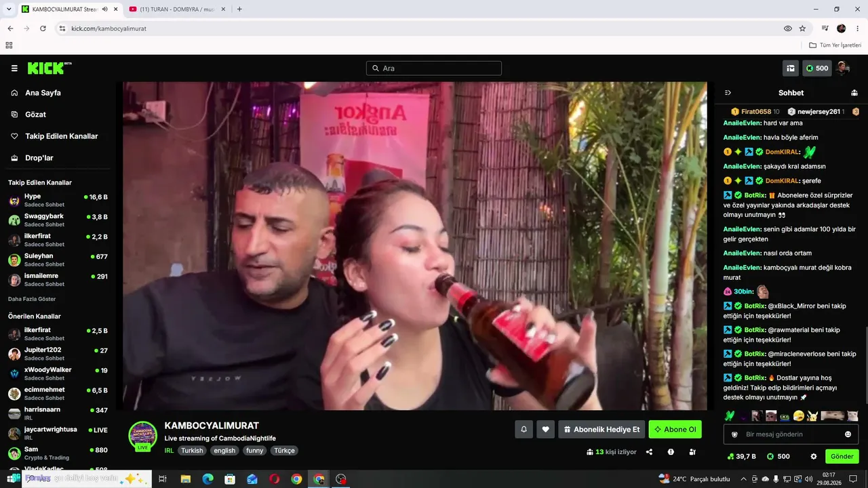868x488 pixels.
Task: Open Opera from the taskbar
Action: pos(274,479)
